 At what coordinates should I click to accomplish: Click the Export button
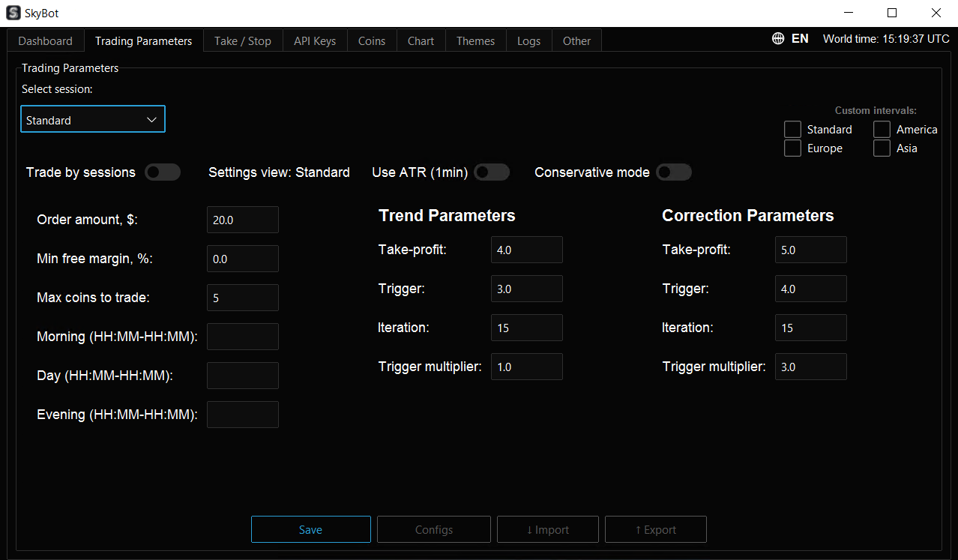[656, 529]
